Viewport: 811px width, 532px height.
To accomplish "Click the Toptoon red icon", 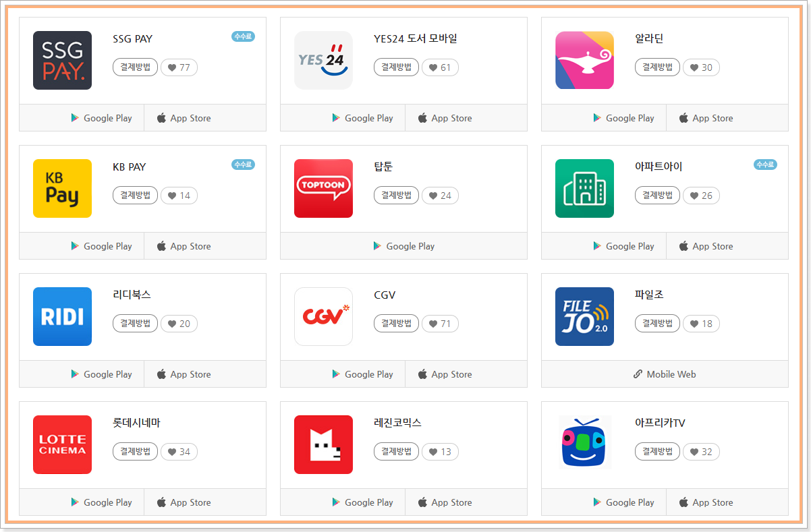I will click(323, 188).
